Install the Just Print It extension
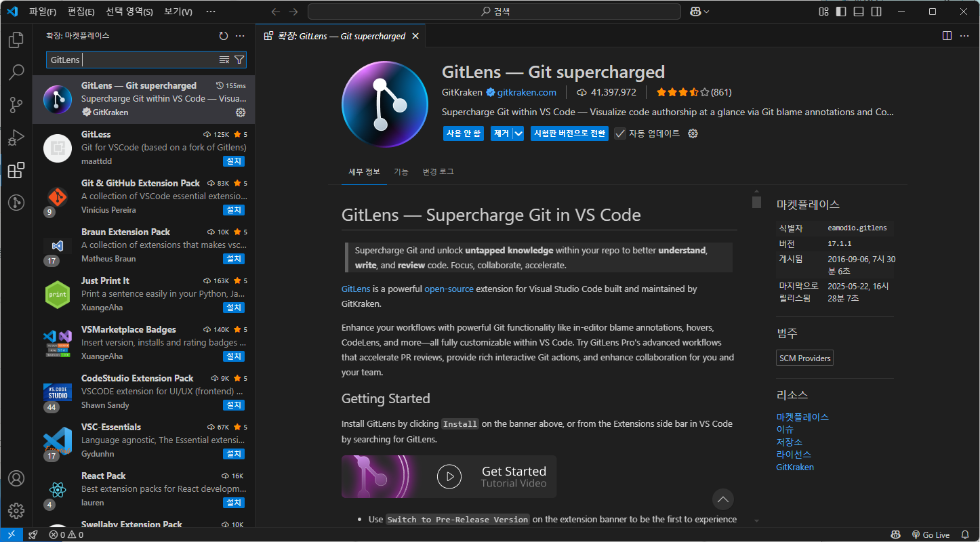The width and height of the screenshot is (980, 542). [x=234, y=308]
